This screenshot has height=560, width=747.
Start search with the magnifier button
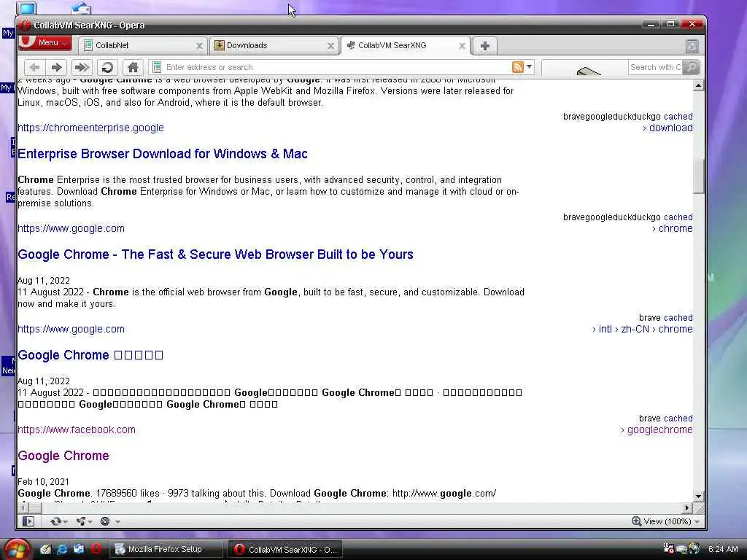point(691,67)
